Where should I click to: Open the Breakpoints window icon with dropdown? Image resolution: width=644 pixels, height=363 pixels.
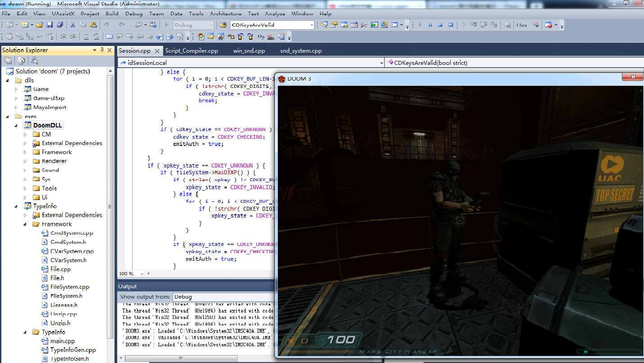click(551, 25)
